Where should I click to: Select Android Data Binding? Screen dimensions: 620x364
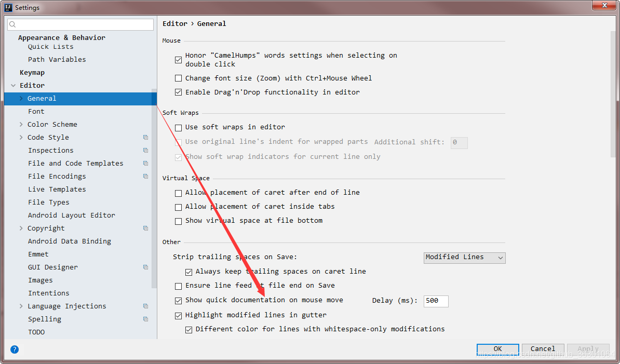click(x=70, y=241)
